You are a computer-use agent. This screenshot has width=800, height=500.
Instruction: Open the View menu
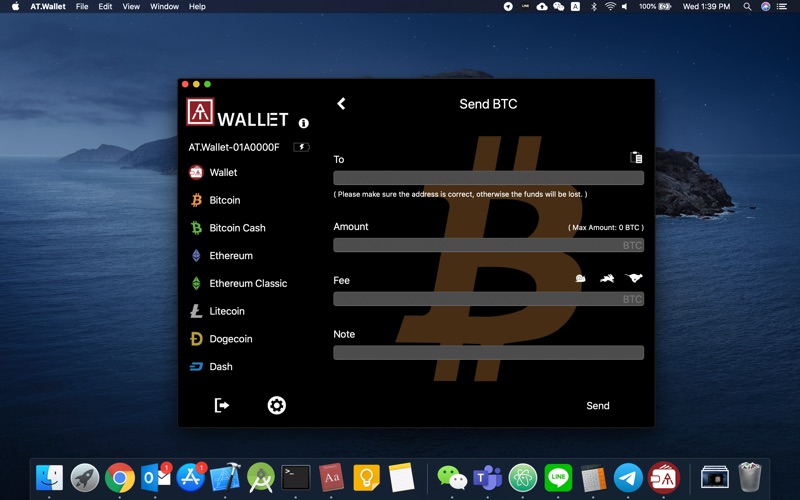tap(131, 7)
